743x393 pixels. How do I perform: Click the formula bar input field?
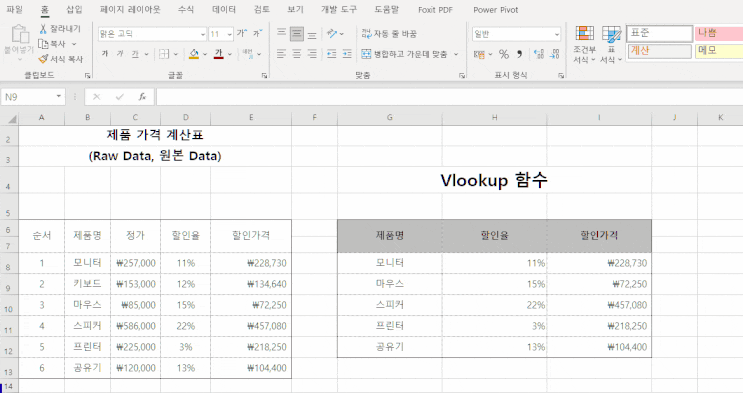449,97
